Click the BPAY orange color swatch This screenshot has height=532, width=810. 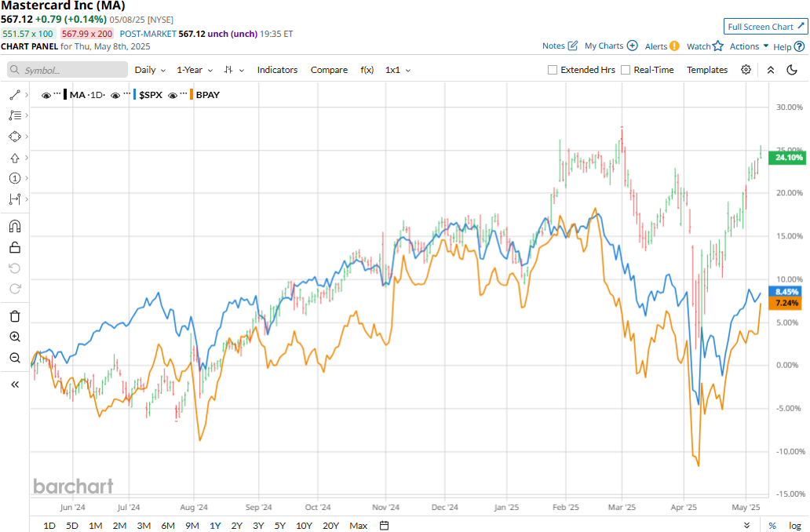(x=192, y=94)
